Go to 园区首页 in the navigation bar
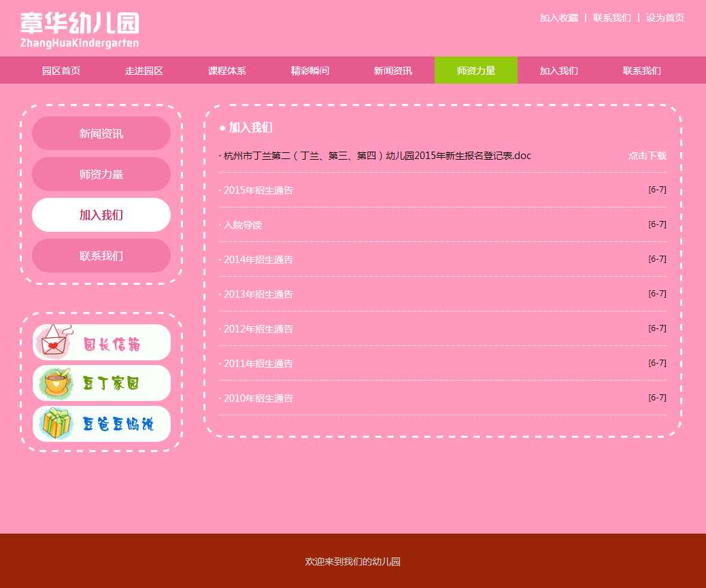Image resolution: width=706 pixels, height=588 pixels. pyautogui.click(x=61, y=71)
